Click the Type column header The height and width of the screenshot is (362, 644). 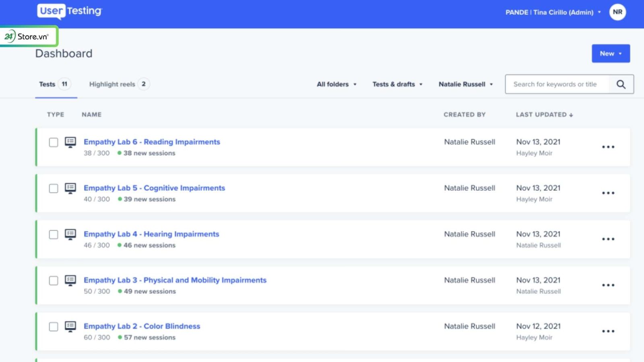(x=56, y=115)
